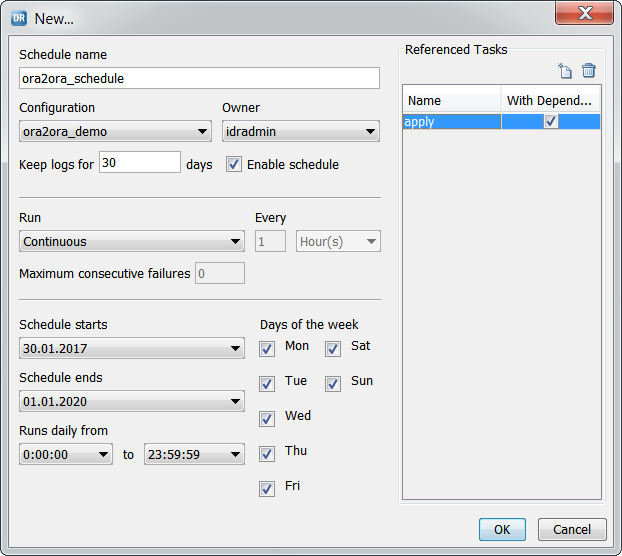Image resolution: width=622 pixels, height=556 pixels.
Task: Uncheck the Sat day checkbox
Action: pyautogui.click(x=333, y=349)
